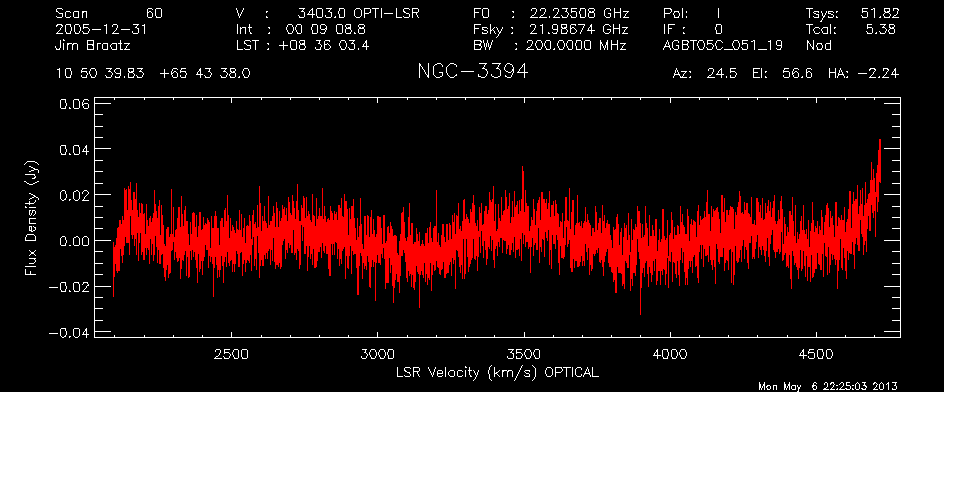
Task: Click the 3000 x-axis tick label
Action: [x=377, y=354]
